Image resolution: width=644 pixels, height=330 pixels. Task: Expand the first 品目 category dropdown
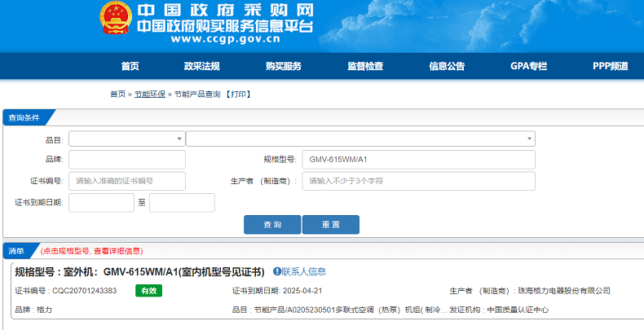[127, 139]
